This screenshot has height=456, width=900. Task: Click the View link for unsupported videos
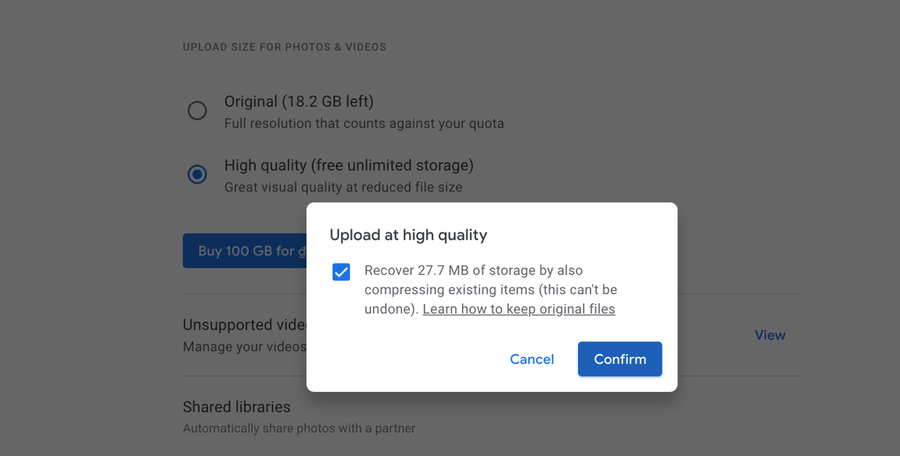coord(769,335)
